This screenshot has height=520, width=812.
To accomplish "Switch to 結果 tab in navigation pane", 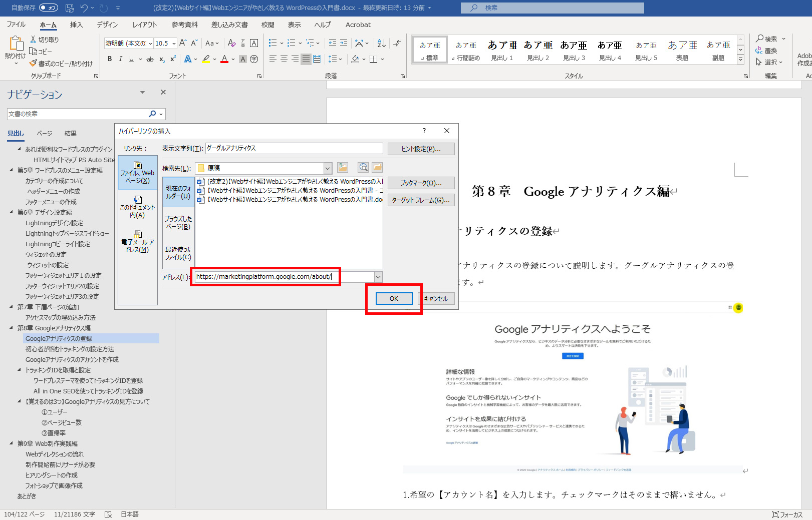I will [x=71, y=134].
